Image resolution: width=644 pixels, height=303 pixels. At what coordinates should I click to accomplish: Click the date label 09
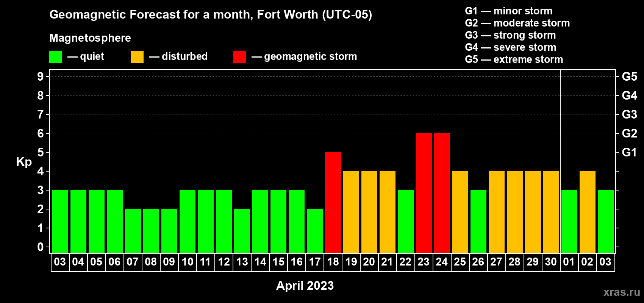169,262
